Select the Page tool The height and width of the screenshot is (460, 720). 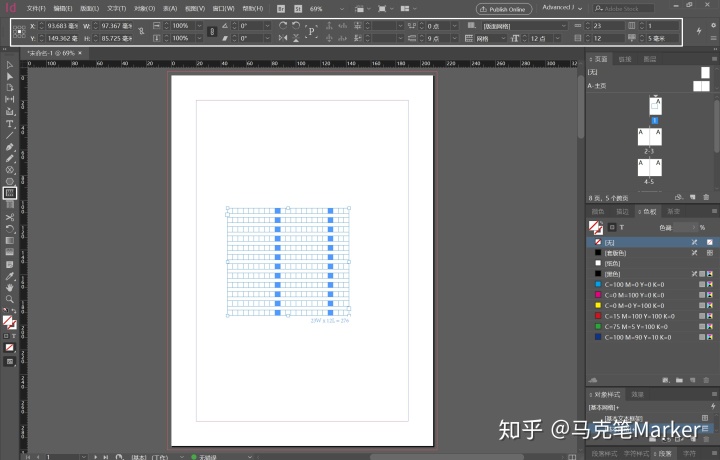(x=10, y=88)
